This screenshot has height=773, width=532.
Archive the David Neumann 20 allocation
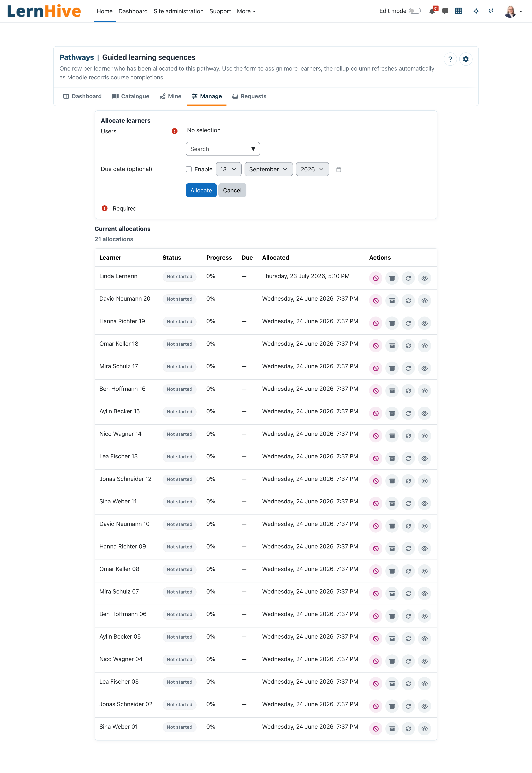tap(392, 300)
